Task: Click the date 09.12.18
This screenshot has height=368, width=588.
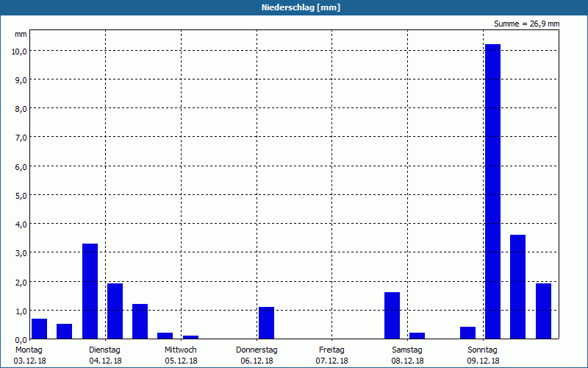Action: (484, 361)
